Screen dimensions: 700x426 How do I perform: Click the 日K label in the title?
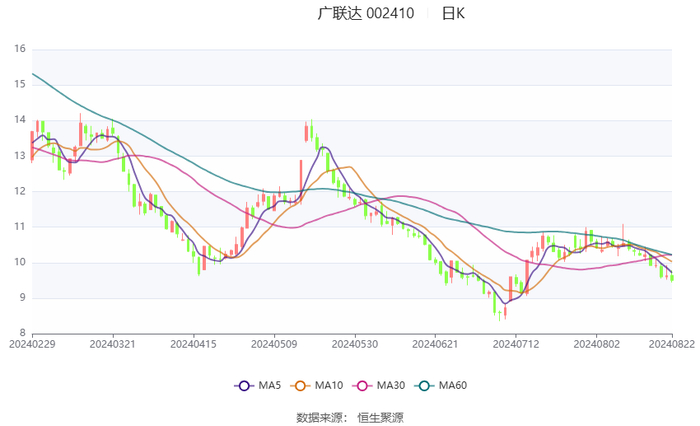tap(454, 13)
